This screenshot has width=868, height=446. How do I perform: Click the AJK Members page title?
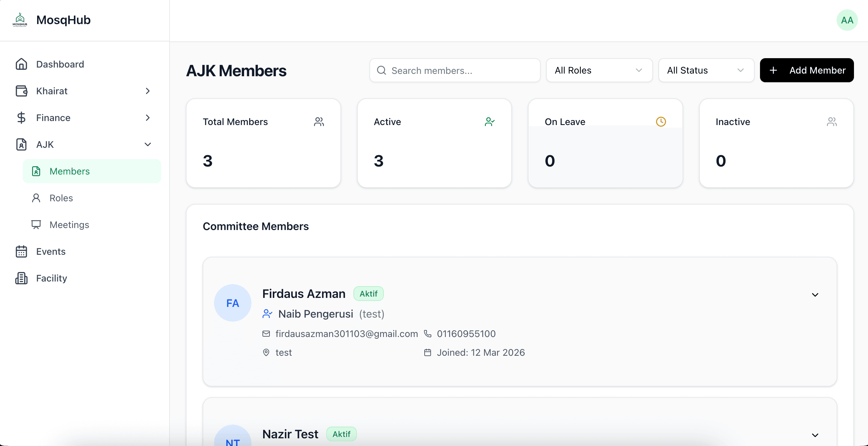pos(236,71)
